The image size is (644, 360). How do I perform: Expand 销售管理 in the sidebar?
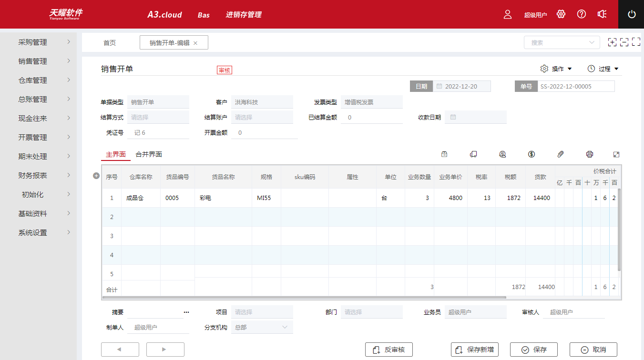(x=44, y=61)
